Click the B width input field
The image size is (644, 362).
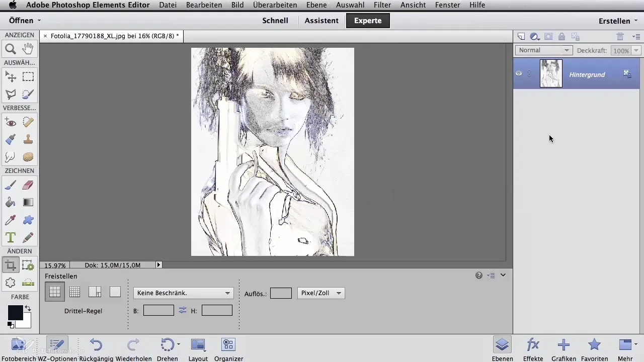coord(158,311)
